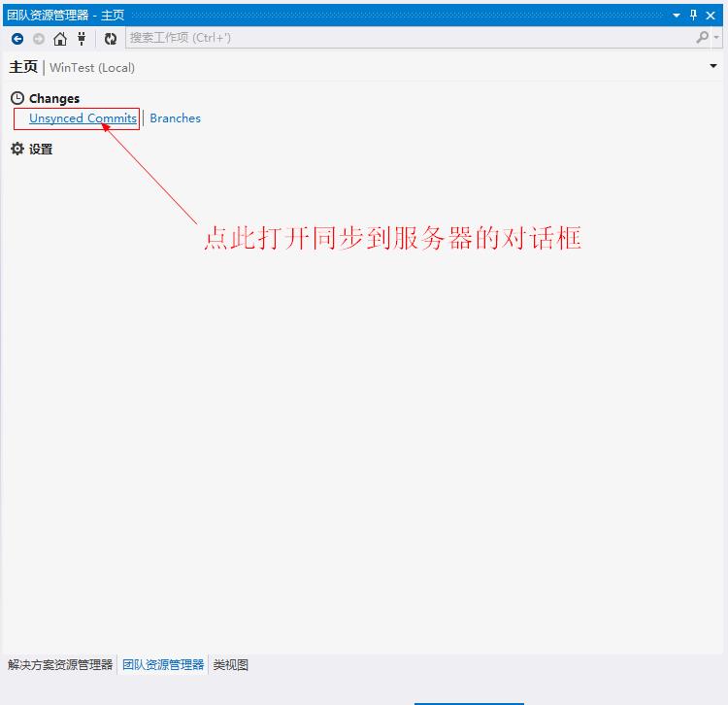This screenshot has width=728, height=705.
Task: Click the settings gear icon
Action: click(x=17, y=149)
